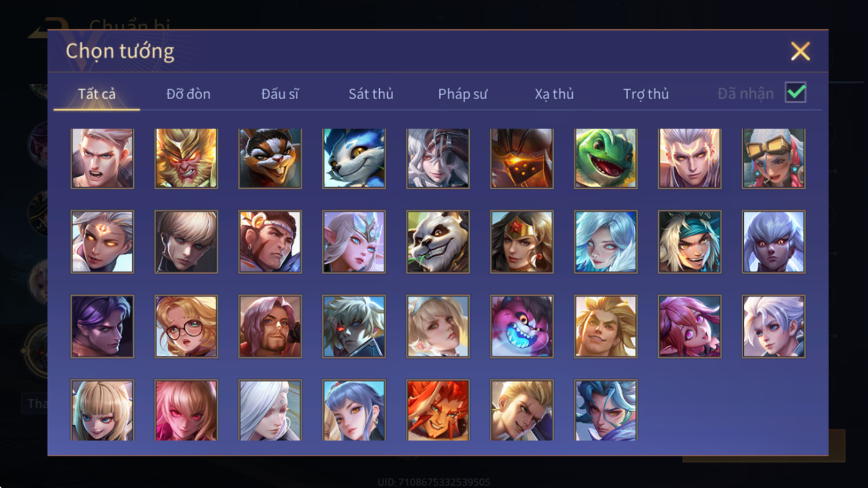Image resolution: width=868 pixels, height=488 pixels.
Task: Choose the panda hero portrait
Action: tap(438, 242)
